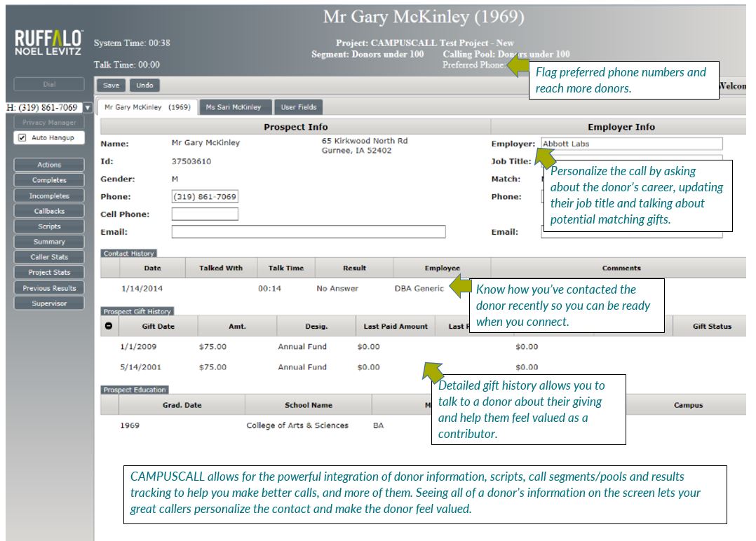This screenshot has width=756, height=541.
Task: Click the Employer field showing Abbott Labs
Action: (632, 144)
